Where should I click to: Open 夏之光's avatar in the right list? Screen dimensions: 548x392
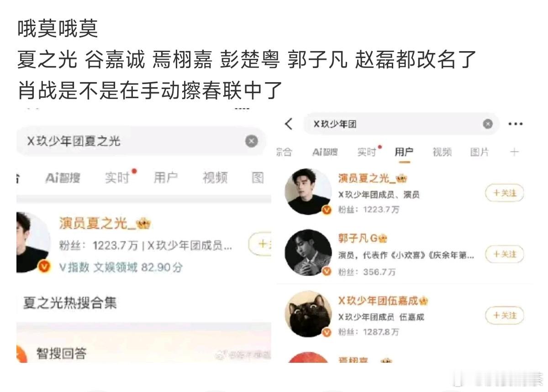308,191
